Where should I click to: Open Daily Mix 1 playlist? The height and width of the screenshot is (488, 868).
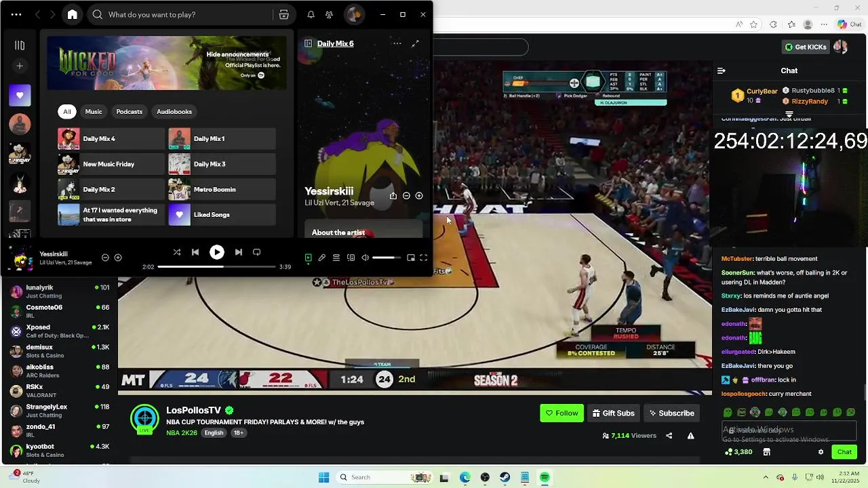[x=222, y=139]
